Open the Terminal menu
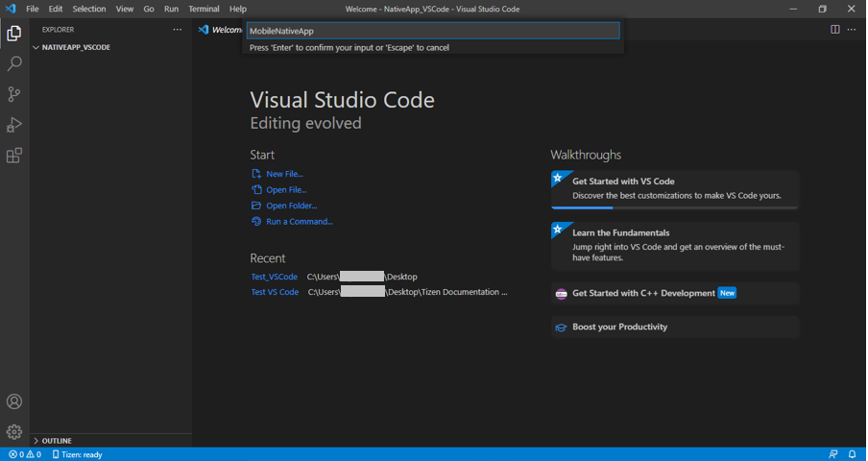 click(204, 9)
